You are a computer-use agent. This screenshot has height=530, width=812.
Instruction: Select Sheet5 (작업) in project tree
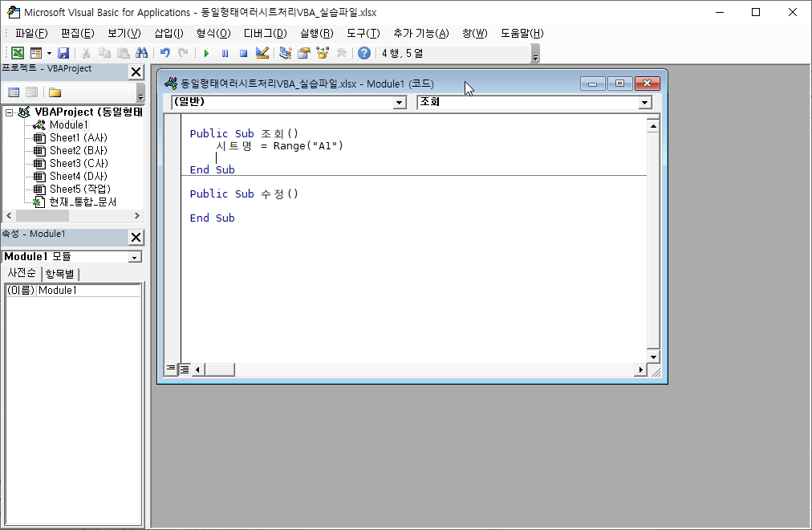coord(79,189)
